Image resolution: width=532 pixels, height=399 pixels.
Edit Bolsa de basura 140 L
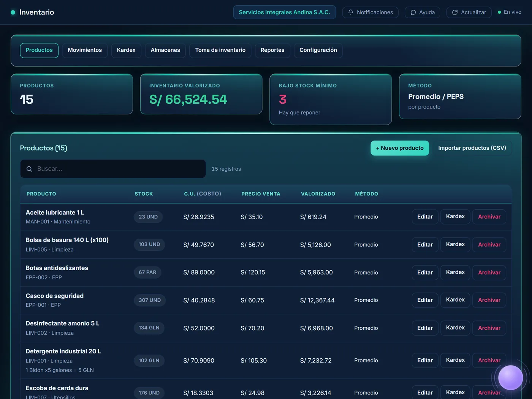425,245
